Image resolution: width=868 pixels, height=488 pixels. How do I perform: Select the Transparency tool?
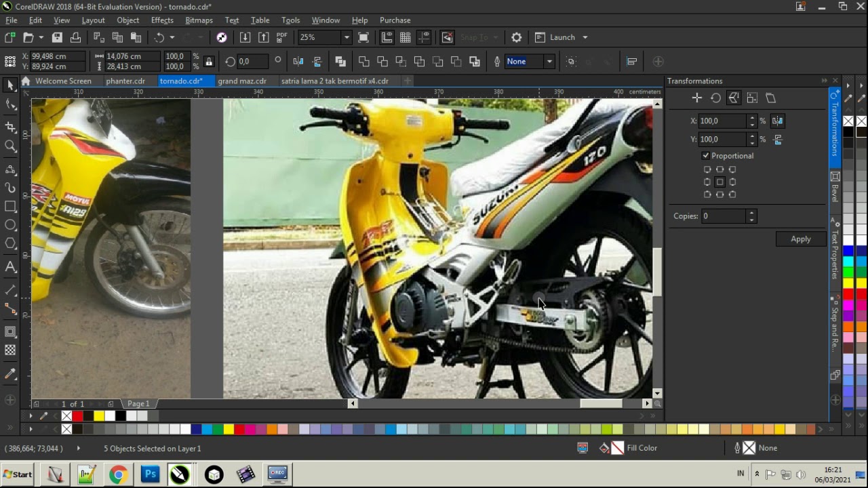click(x=10, y=350)
